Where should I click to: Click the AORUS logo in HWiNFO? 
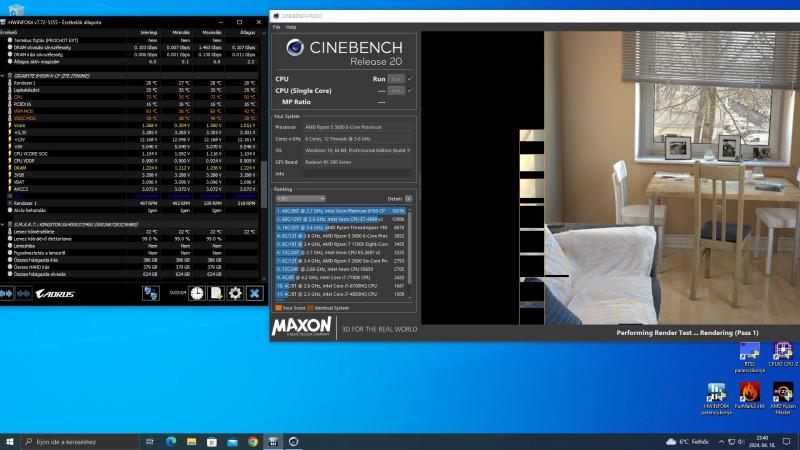pos(55,294)
